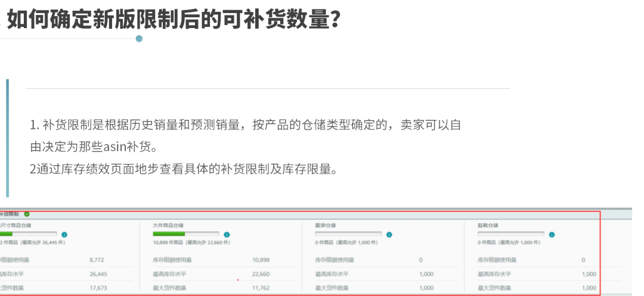Click the line 2通过库存绩效页面地步查看
644x296 pixels.
click(x=184, y=169)
